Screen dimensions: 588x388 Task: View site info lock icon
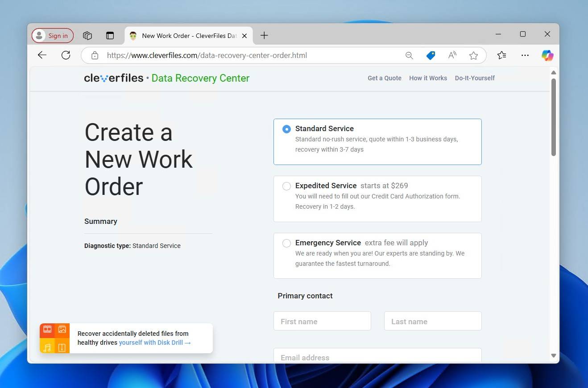pos(95,55)
